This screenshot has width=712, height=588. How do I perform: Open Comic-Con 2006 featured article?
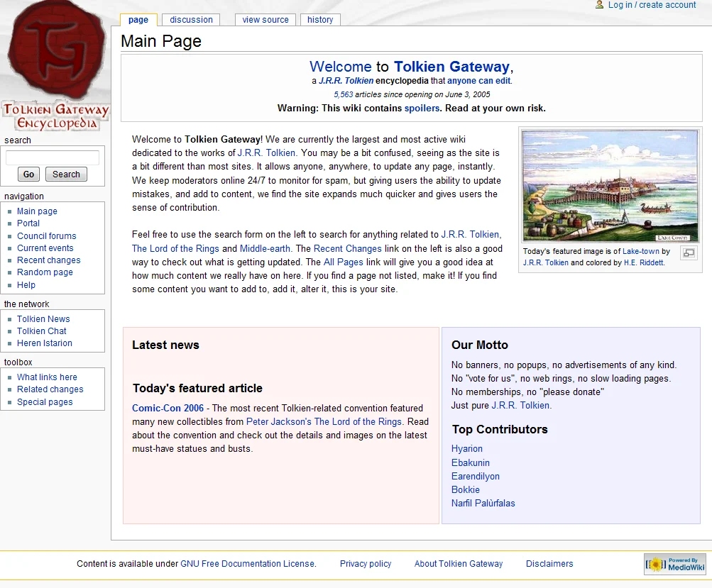tap(168, 409)
